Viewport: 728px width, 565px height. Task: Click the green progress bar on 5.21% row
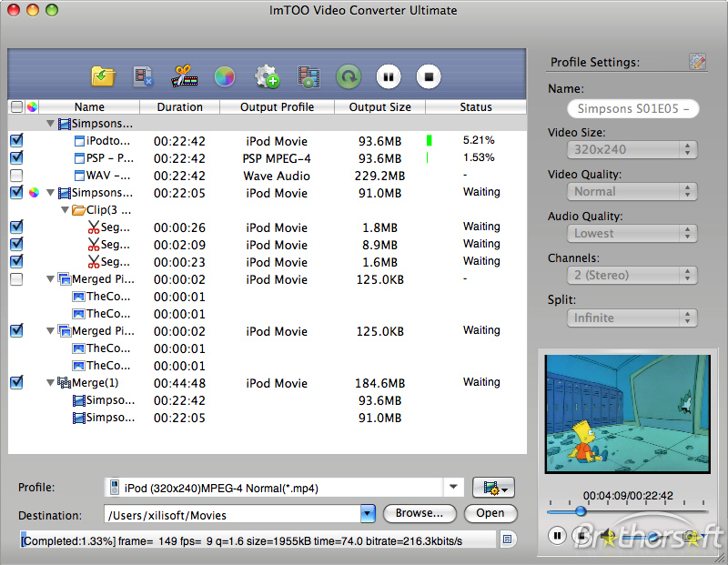pos(429,140)
